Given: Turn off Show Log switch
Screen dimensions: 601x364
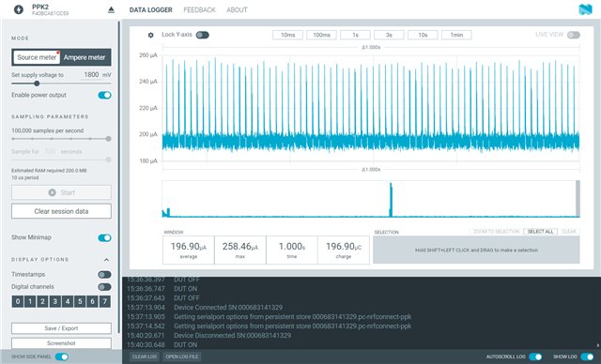Looking at the screenshot, I should point(587,356).
